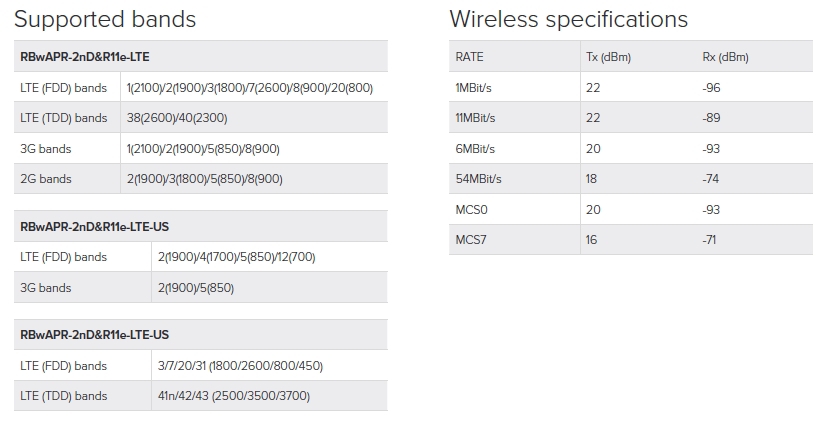Select the 2G bands row label
This screenshot has height=421, width=828.
pyautogui.click(x=46, y=179)
